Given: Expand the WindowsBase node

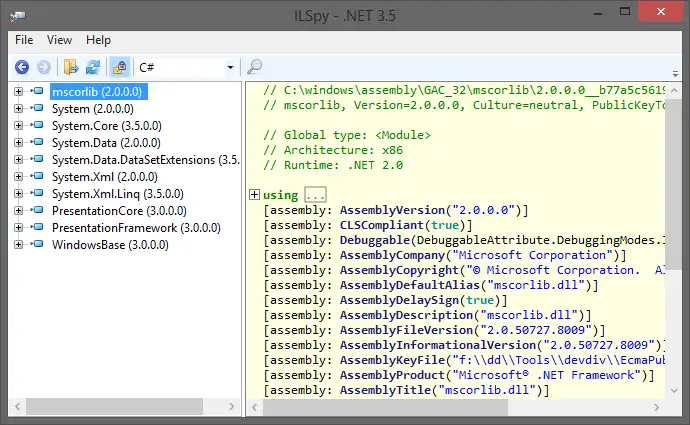Looking at the screenshot, I should tap(18, 244).
